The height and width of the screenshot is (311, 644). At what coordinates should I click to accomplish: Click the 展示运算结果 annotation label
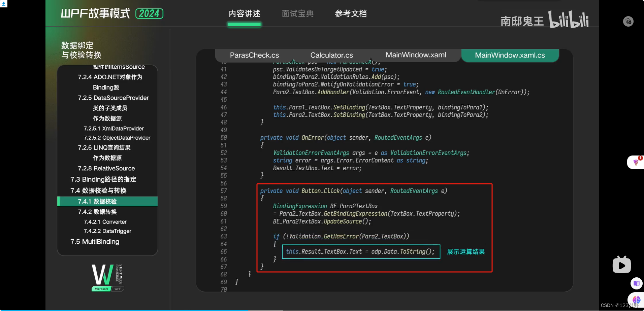pyautogui.click(x=466, y=252)
